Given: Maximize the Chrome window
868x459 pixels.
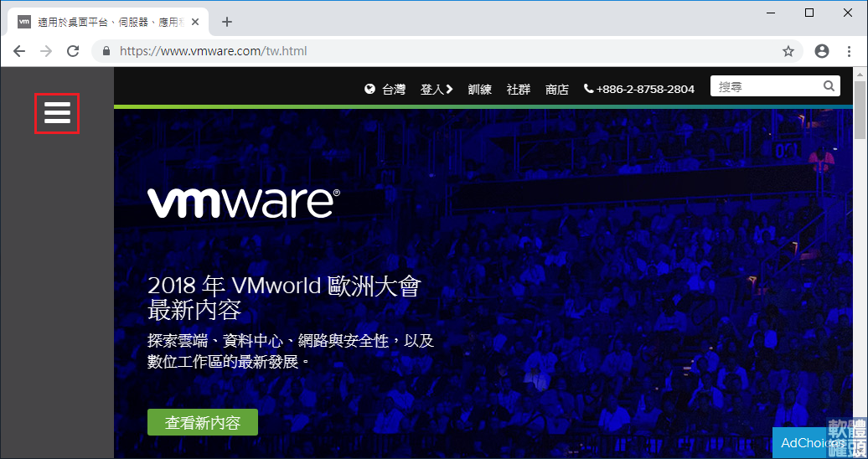Looking at the screenshot, I should click(x=809, y=13).
